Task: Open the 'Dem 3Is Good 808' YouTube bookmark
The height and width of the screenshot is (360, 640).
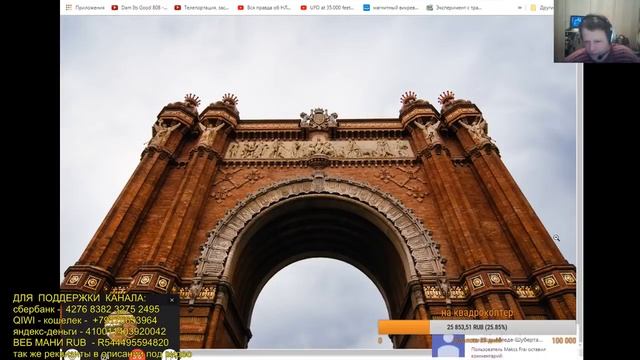Action: tap(139, 7)
